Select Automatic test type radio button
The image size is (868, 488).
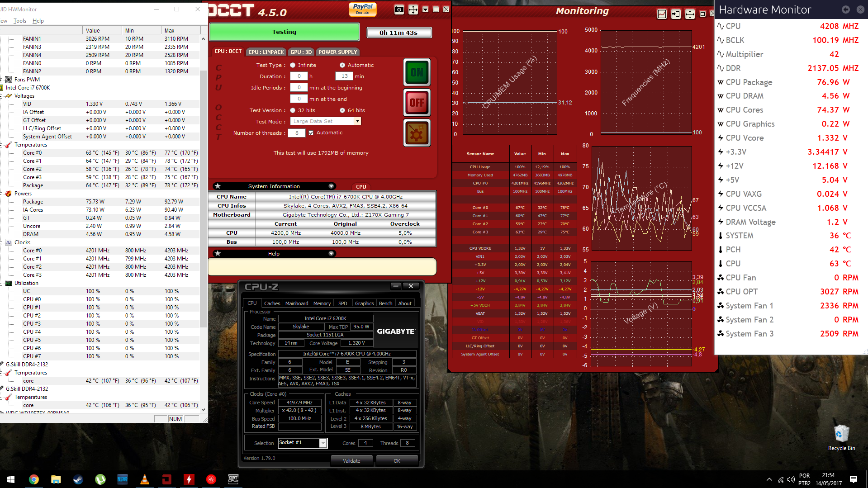coord(342,65)
